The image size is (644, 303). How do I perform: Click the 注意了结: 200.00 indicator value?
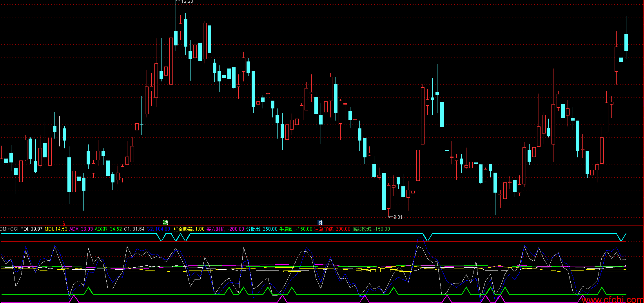coord(332,229)
